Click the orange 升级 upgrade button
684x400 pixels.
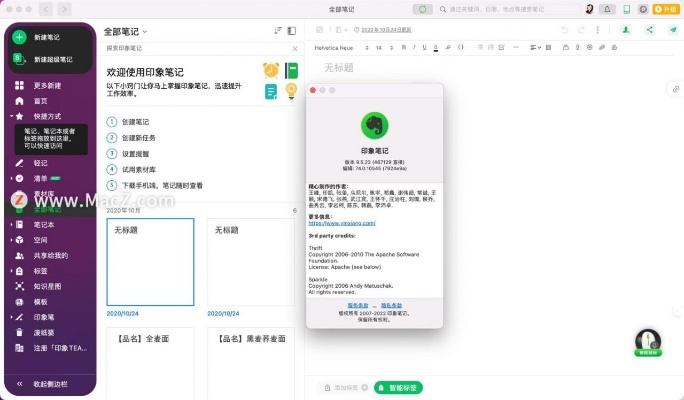[x=666, y=9]
